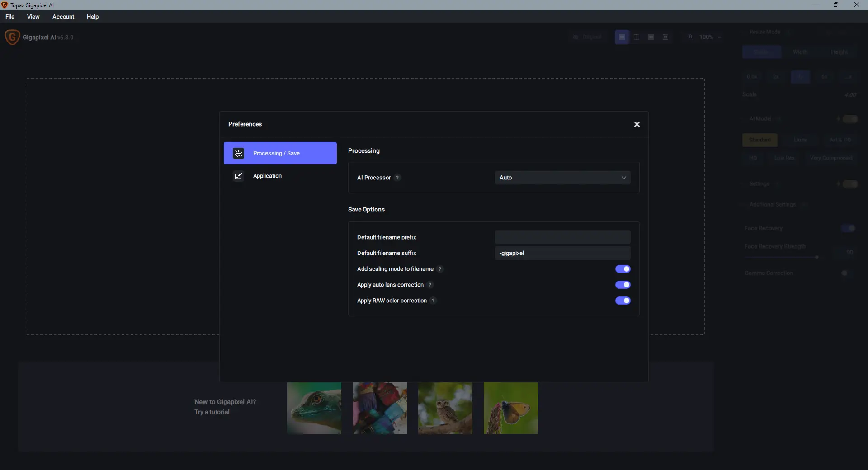Close the Preferences dialog

pos(637,124)
